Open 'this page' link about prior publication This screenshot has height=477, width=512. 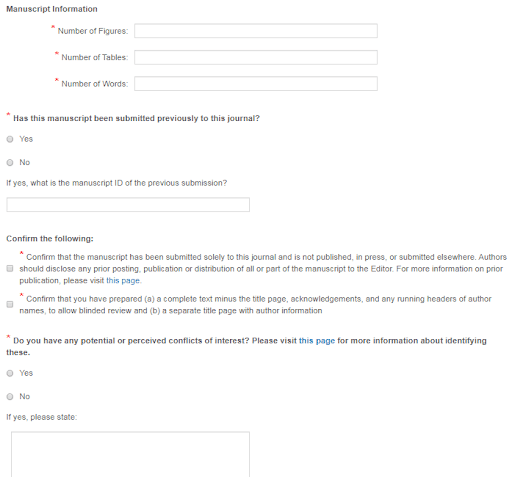coord(123,281)
